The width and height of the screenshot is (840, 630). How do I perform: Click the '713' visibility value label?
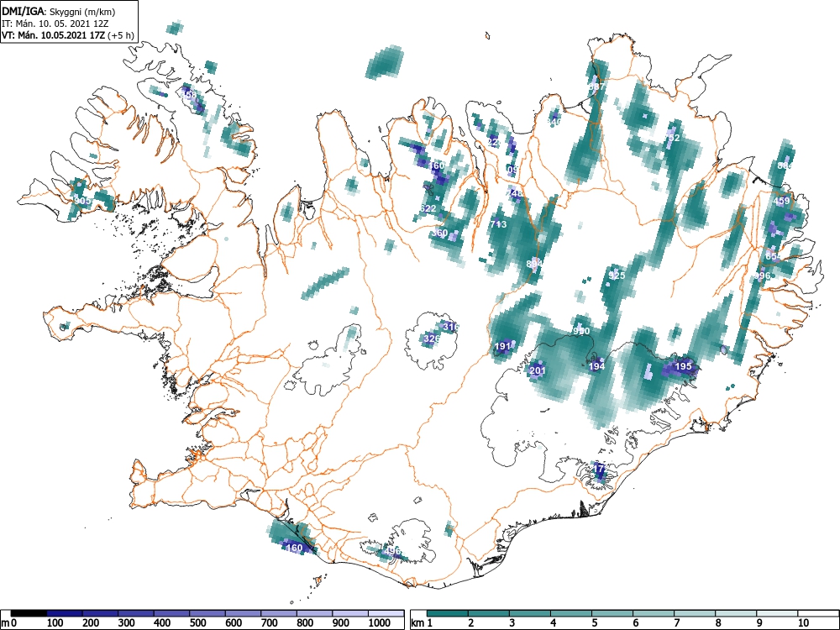pos(498,224)
